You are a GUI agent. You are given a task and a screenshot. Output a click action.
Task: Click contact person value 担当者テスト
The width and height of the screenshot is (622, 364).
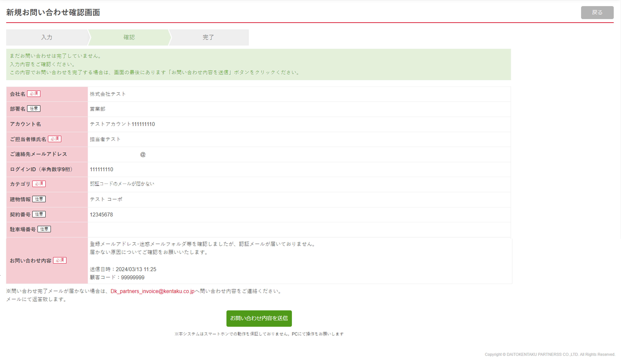105,139
